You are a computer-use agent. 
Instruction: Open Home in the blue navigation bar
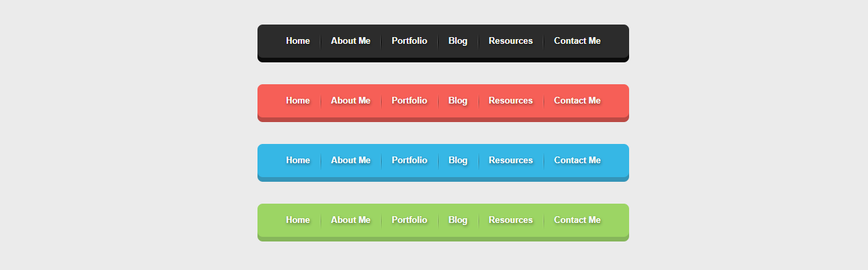(298, 161)
